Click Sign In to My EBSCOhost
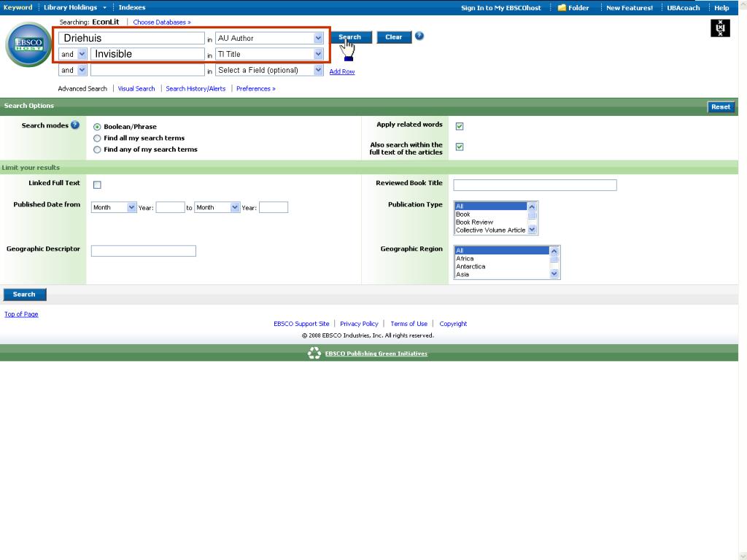 coord(500,7)
